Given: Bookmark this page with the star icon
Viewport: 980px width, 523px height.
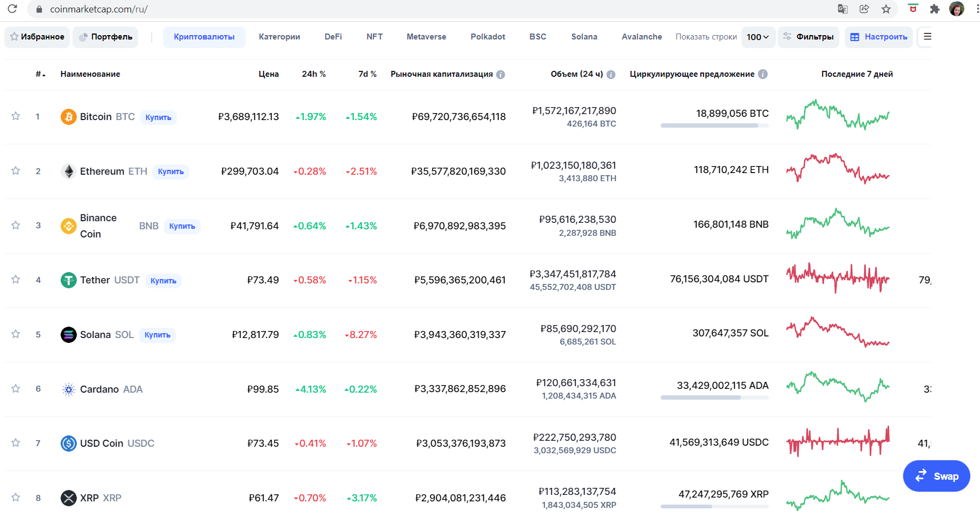Looking at the screenshot, I should pos(886,9).
